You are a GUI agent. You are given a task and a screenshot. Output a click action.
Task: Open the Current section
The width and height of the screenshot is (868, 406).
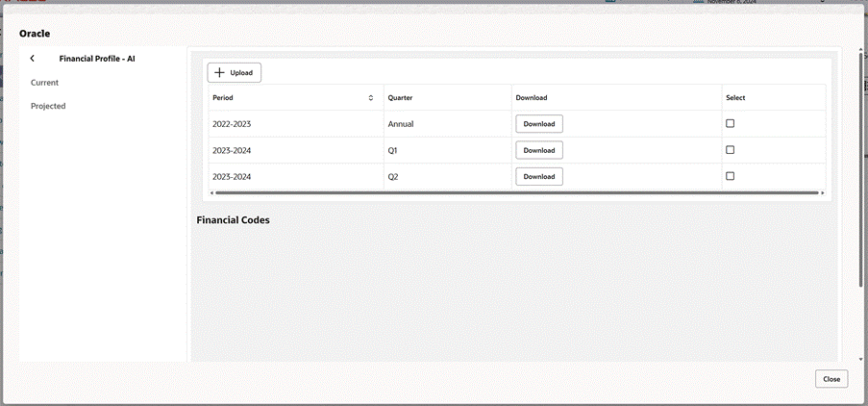(x=45, y=83)
